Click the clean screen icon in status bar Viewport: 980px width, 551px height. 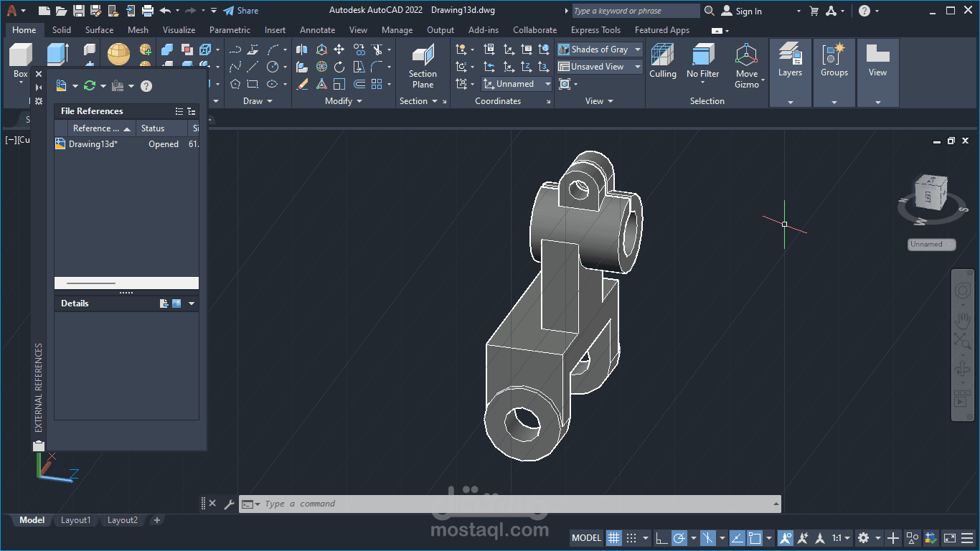[949, 537]
